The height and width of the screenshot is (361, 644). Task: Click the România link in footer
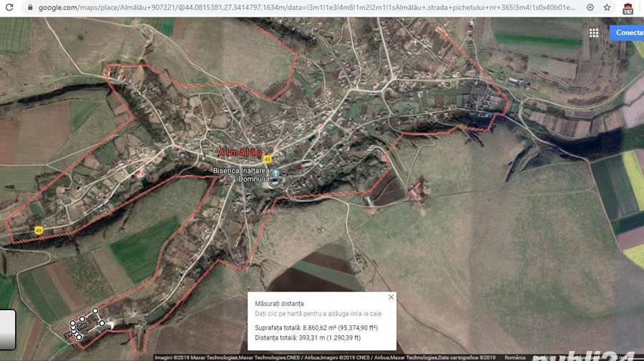click(514, 357)
